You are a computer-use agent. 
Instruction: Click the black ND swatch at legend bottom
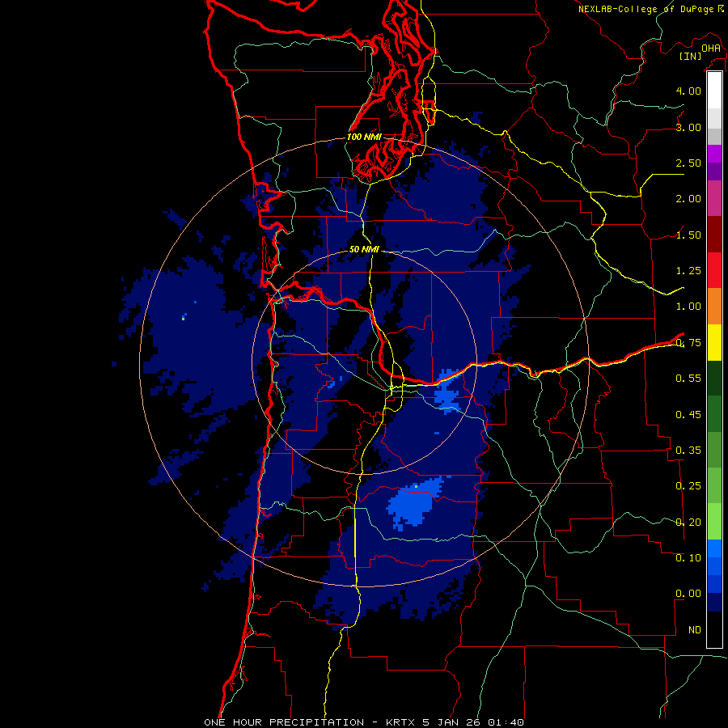click(714, 629)
